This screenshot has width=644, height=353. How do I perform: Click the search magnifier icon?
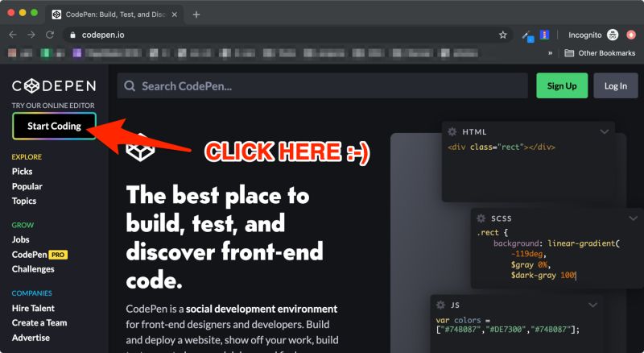[130, 86]
